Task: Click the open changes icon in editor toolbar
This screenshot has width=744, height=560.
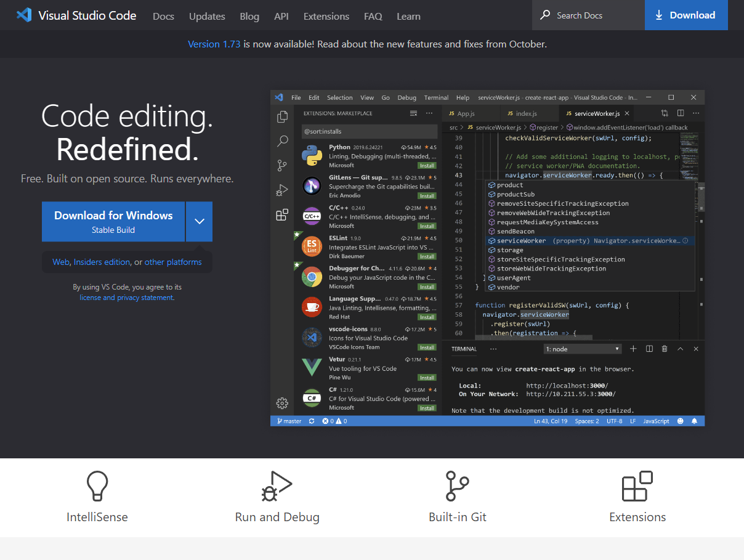Action: click(x=665, y=113)
